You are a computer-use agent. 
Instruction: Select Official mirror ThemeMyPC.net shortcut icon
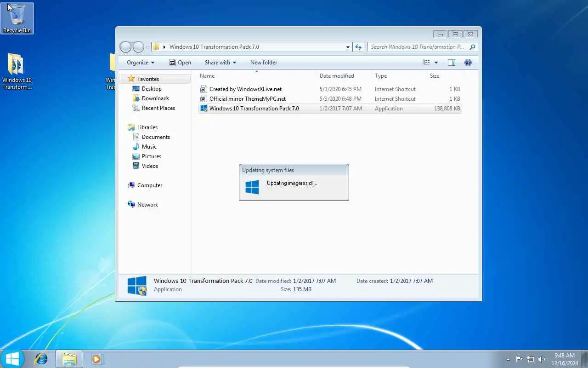[204, 99]
